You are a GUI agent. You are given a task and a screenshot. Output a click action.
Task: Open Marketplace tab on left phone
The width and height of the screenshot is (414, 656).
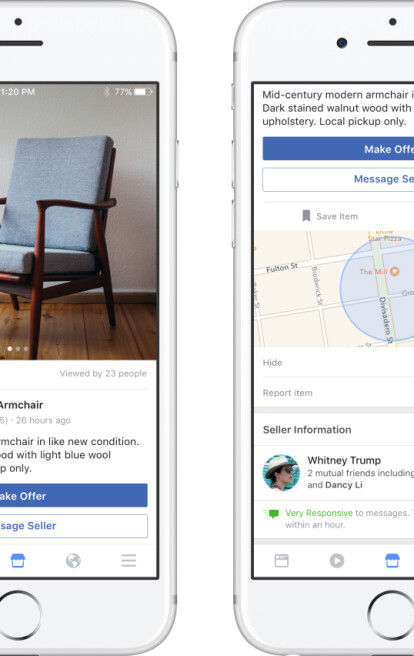pos(18,560)
